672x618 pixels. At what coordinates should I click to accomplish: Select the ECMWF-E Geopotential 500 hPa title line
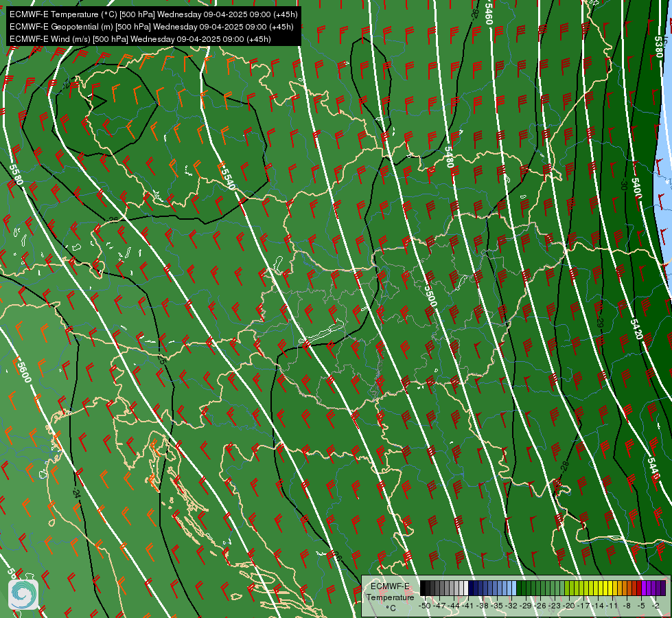[151, 27]
